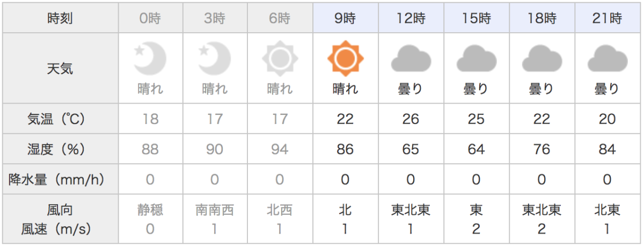The height and width of the screenshot is (246, 644).
Task: Select the 9時 column header
Action: click(x=345, y=19)
